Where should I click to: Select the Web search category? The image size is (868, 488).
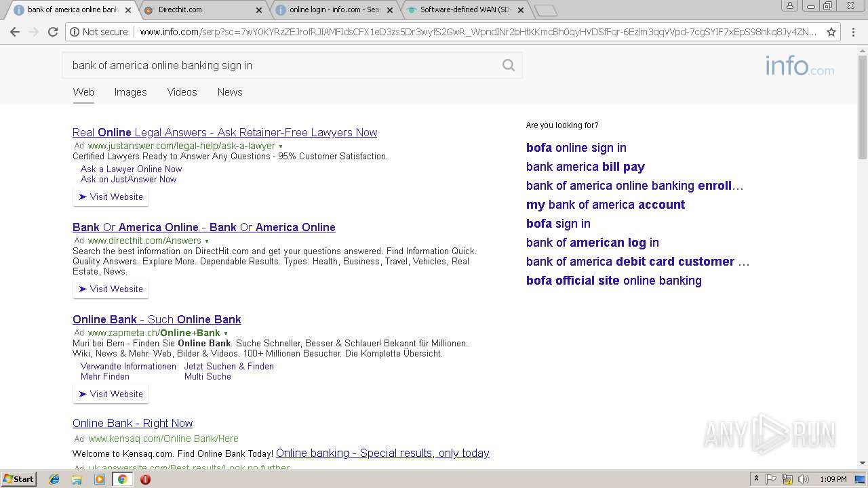pos(83,92)
